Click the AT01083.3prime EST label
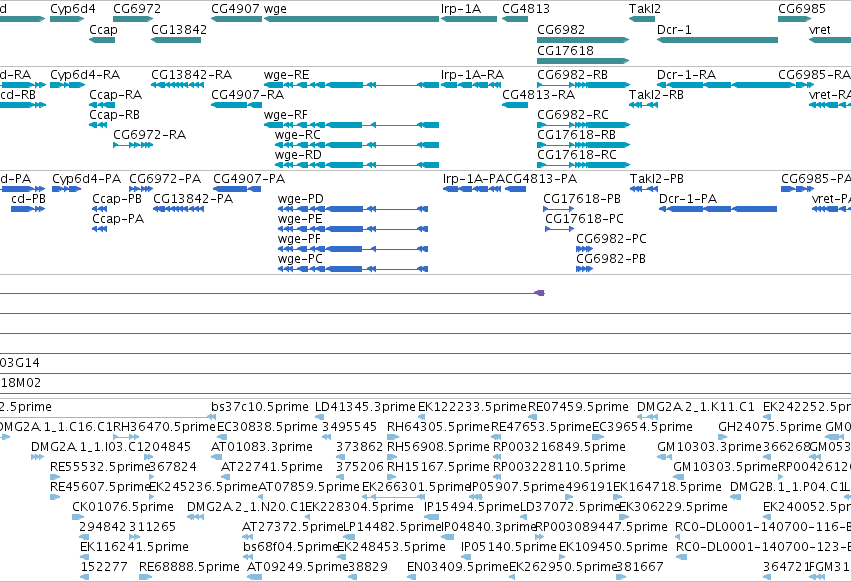 (x=262, y=447)
